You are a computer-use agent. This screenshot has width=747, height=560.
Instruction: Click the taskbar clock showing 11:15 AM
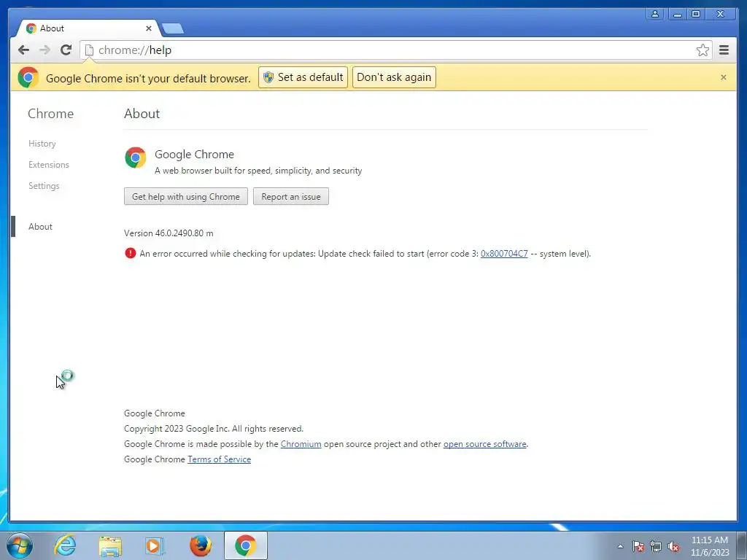point(709,546)
